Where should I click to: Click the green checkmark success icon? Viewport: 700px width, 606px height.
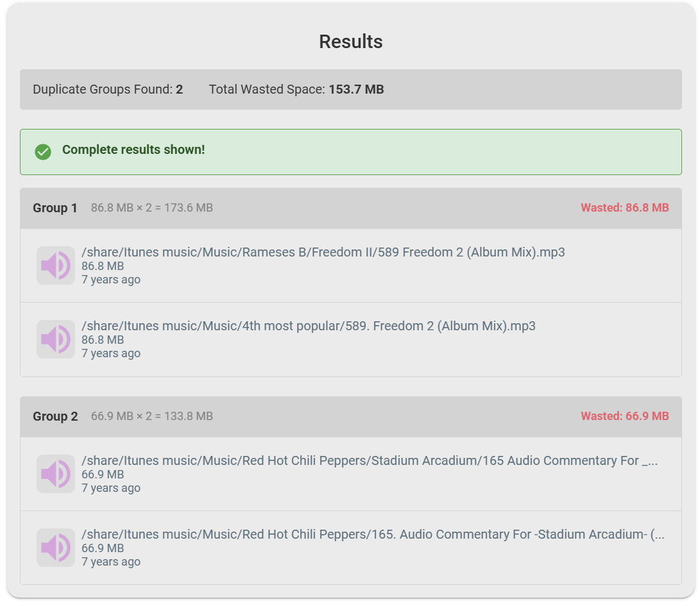[x=43, y=152]
